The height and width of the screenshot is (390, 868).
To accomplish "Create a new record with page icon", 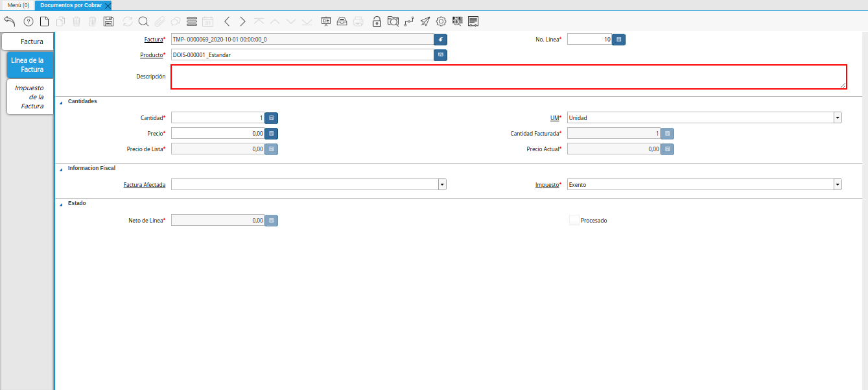I will coord(44,21).
